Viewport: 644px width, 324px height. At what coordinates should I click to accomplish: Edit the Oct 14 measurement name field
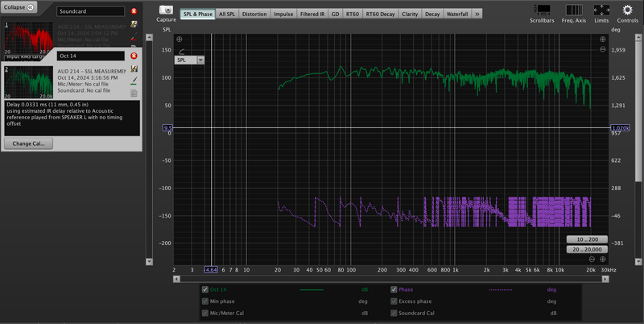click(90, 56)
